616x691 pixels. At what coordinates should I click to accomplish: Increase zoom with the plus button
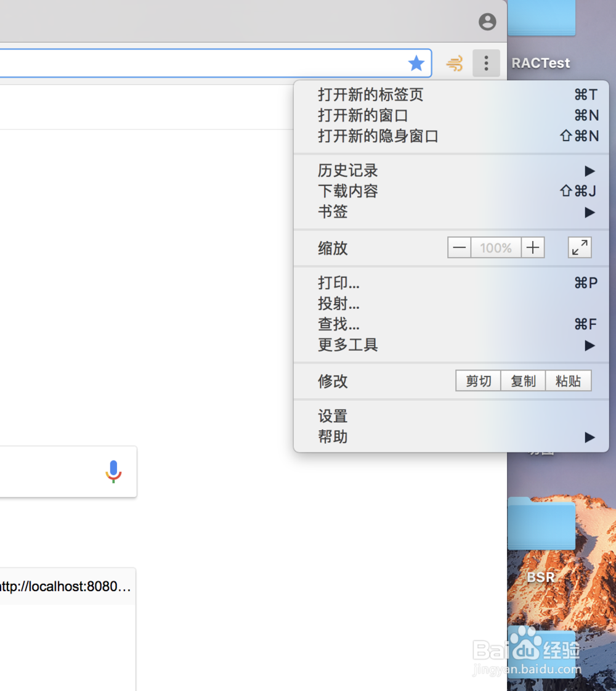pos(533,248)
